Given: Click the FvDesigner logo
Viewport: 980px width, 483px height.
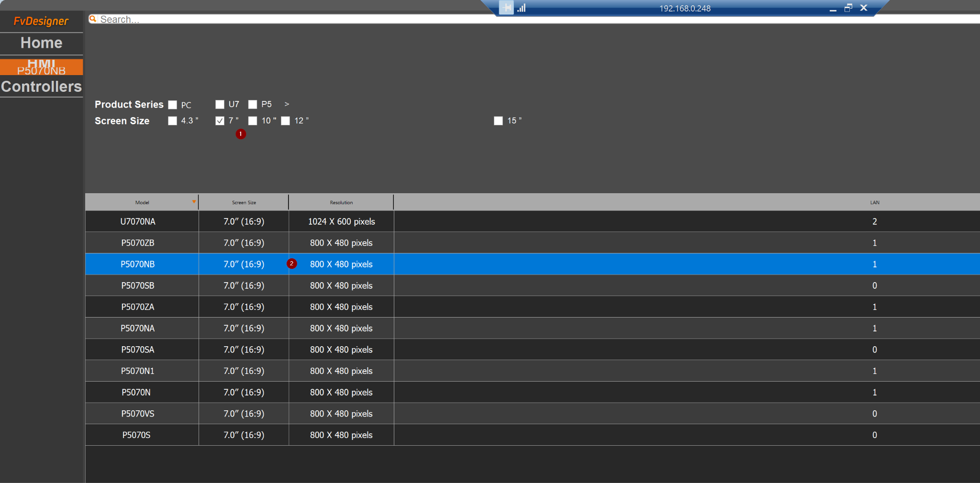Looking at the screenshot, I should pyautogui.click(x=41, y=21).
